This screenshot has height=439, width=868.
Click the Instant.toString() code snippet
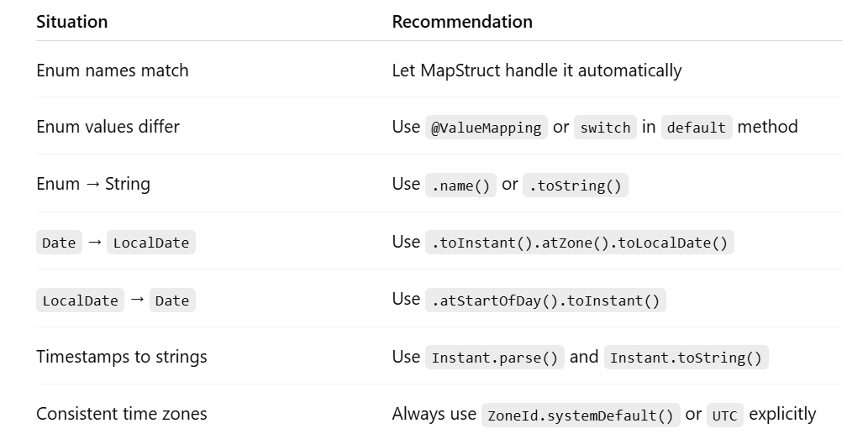686,358
